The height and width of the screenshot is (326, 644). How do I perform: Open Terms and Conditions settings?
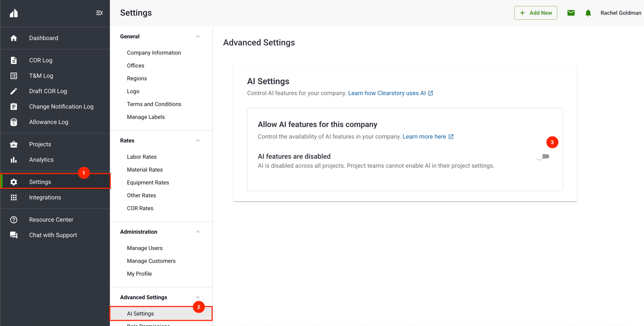(154, 104)
